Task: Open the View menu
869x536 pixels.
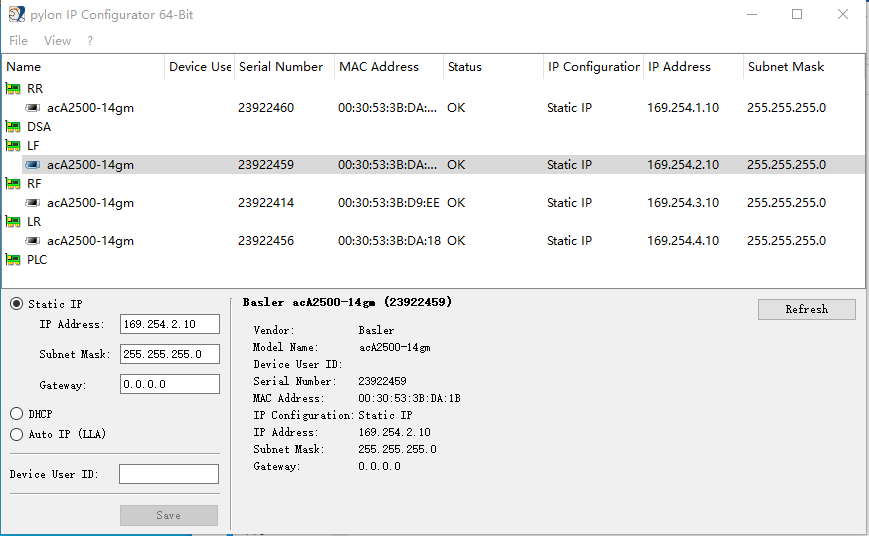Action: point(58,40)
